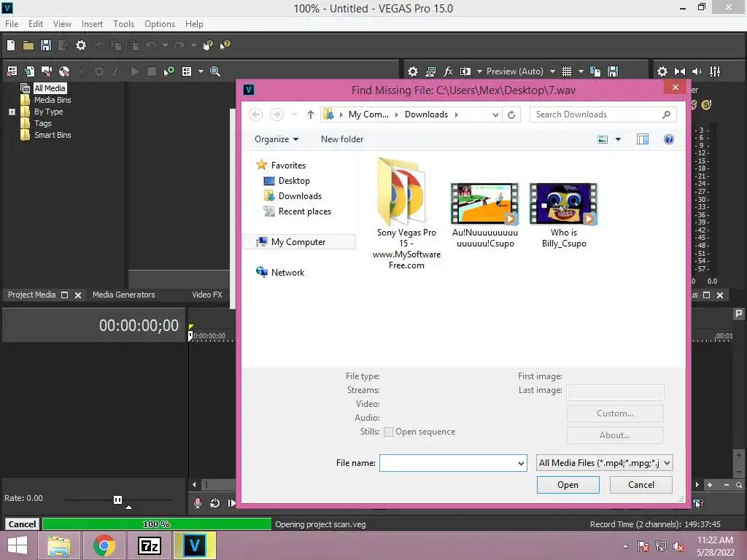Click the Refresh icon beside the address bar
Screen dimensions: 747x560
pos(511,114)
